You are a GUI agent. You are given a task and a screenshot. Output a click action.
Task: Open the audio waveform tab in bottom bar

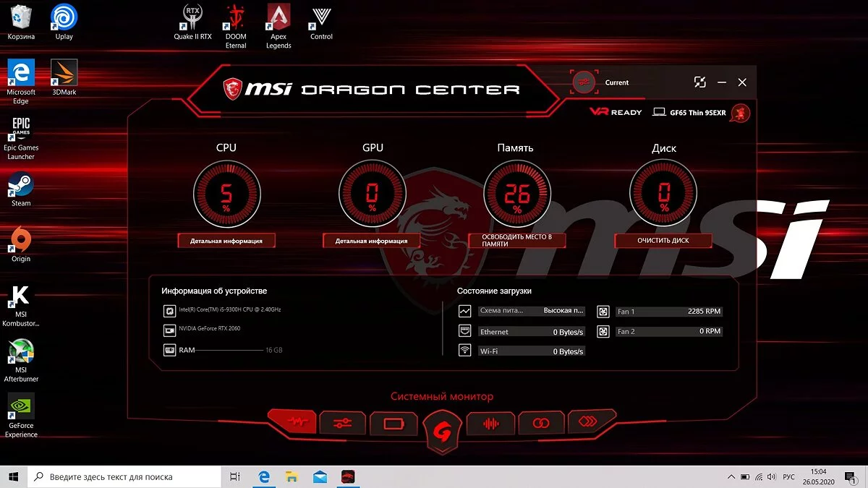pos(490,423)
